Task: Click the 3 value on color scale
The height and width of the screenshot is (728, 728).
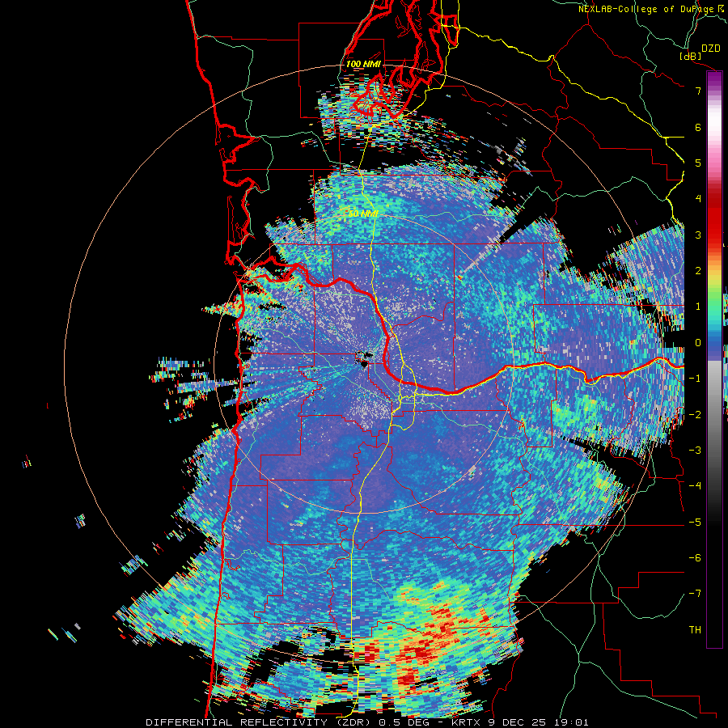Action: (698, 235)
